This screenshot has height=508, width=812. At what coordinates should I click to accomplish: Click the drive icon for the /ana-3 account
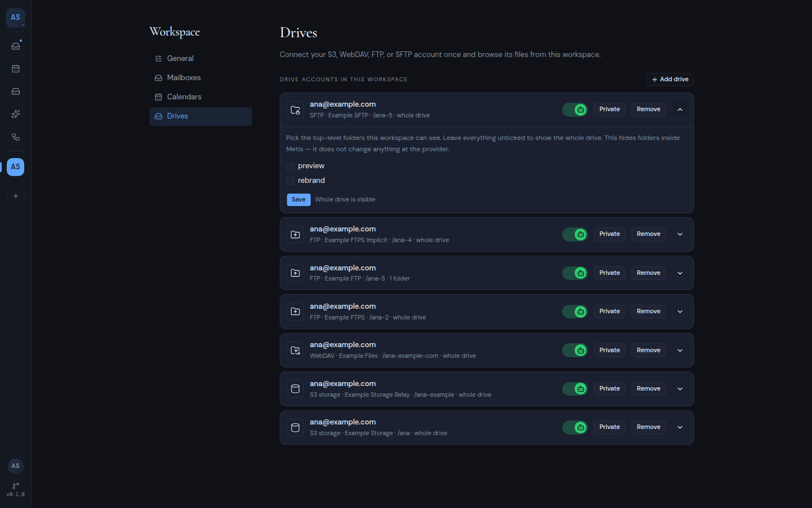(x=295, y=273)
